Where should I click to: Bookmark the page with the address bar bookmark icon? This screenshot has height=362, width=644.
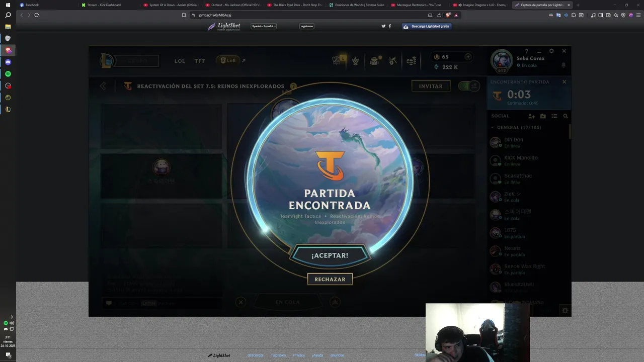point(184,15)
